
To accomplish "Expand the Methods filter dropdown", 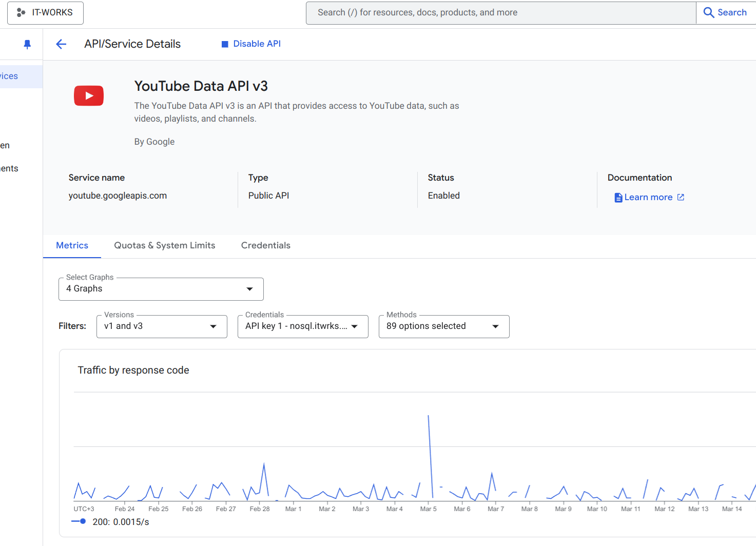I will [444, 326].
